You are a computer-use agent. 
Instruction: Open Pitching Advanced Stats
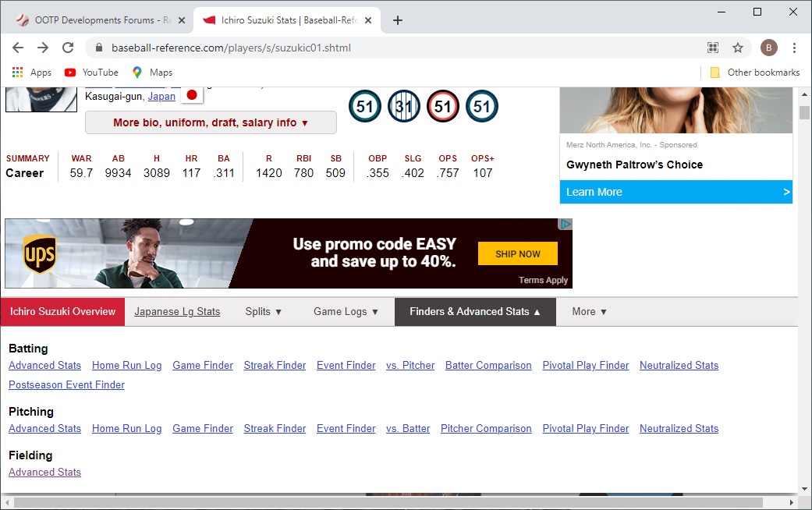pos(44,429)
